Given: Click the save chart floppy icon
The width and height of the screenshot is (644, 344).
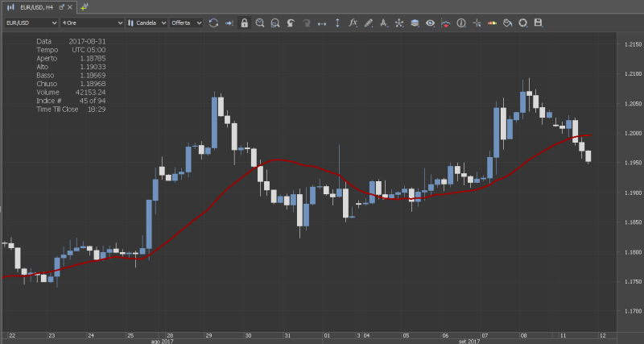Looking at the screenshot, I should pyautogui.click(x=539, y=23).
